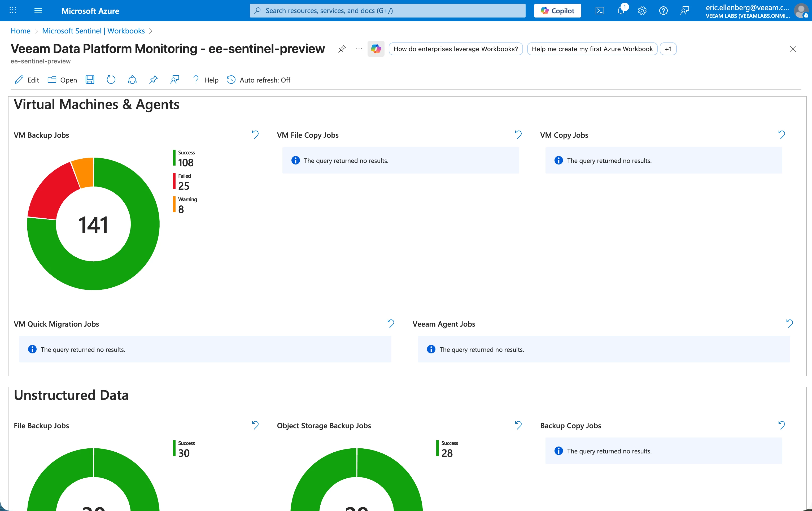Open the portal settings gear icon

642,11
